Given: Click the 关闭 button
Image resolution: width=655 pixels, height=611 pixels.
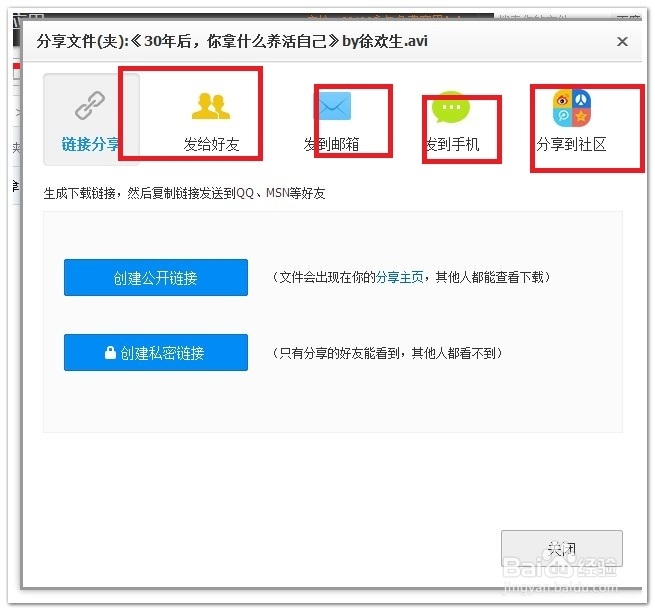Looking at the screenshot, I should click(x=562, y=548).
